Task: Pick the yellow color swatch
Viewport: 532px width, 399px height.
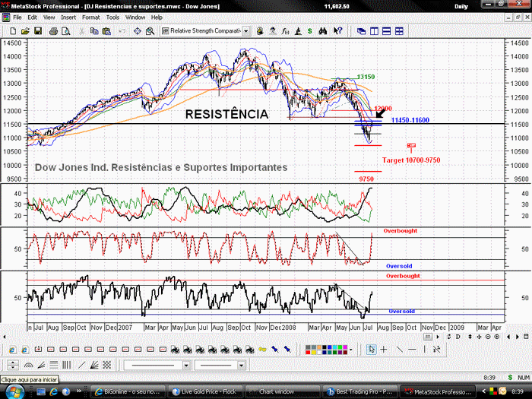Action: point(313,352)
